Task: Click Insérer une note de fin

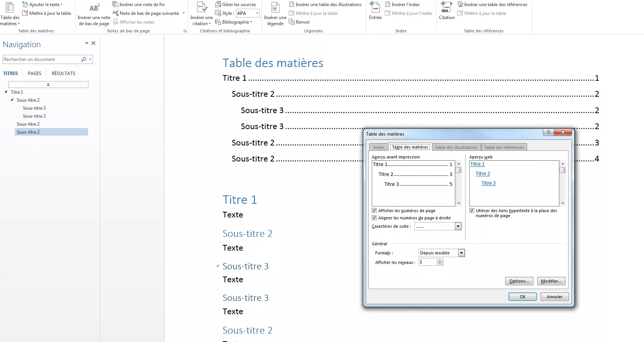Action: point(139,5)
